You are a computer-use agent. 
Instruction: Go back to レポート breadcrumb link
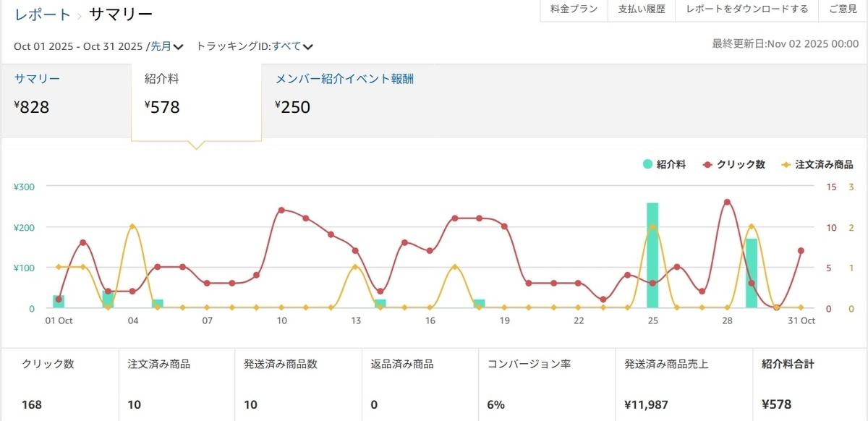(x=43, y=14)
